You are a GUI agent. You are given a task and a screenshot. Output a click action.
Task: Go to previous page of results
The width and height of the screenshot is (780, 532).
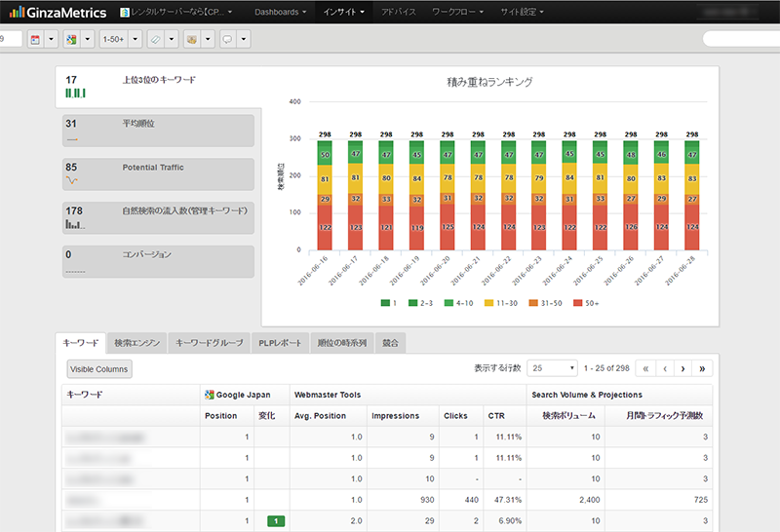pos(665,368)
